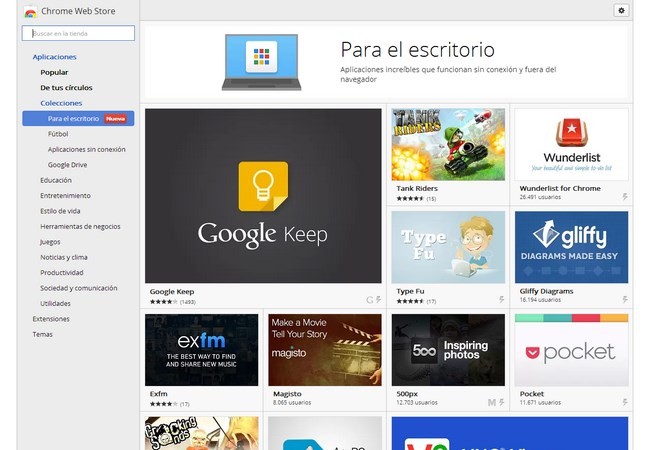
Task: Open 'Aplicaciones sin conexión' collection
Action: click(x=86, y=149)
